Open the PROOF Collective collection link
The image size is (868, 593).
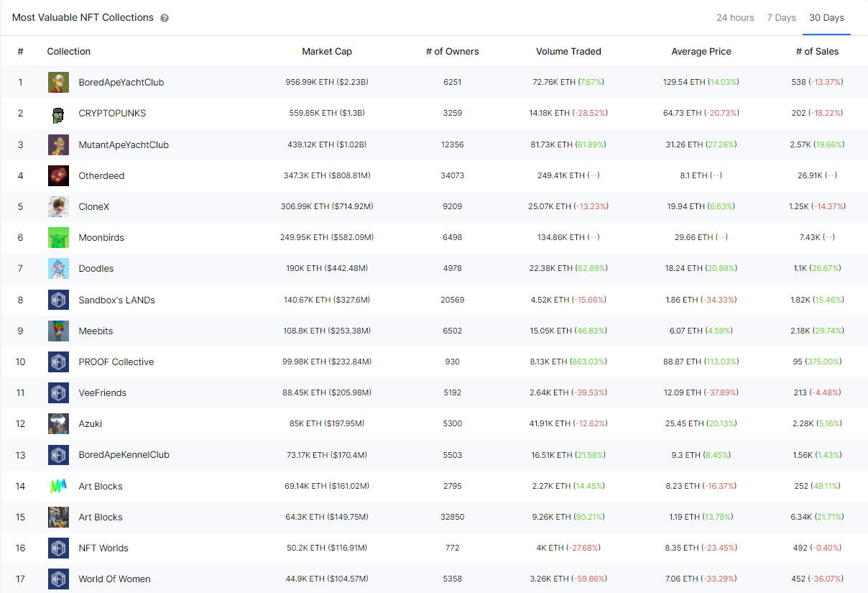[x=116, y=362]
